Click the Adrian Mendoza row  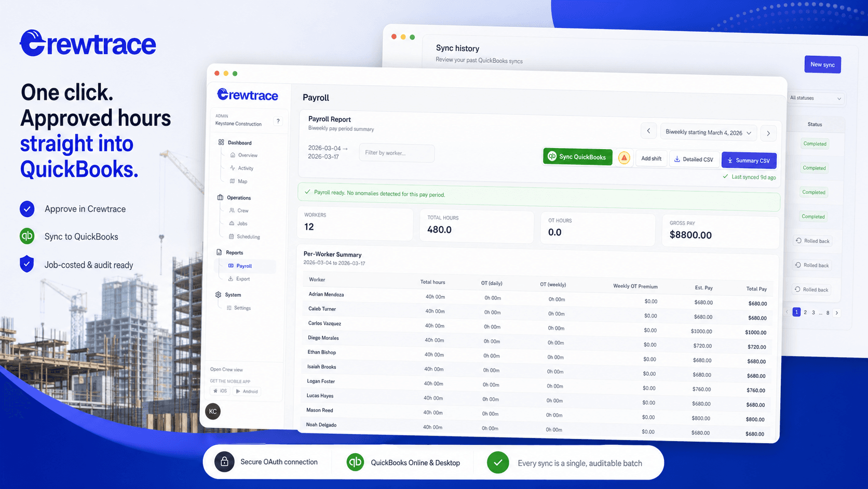click(x=538, y=299)
